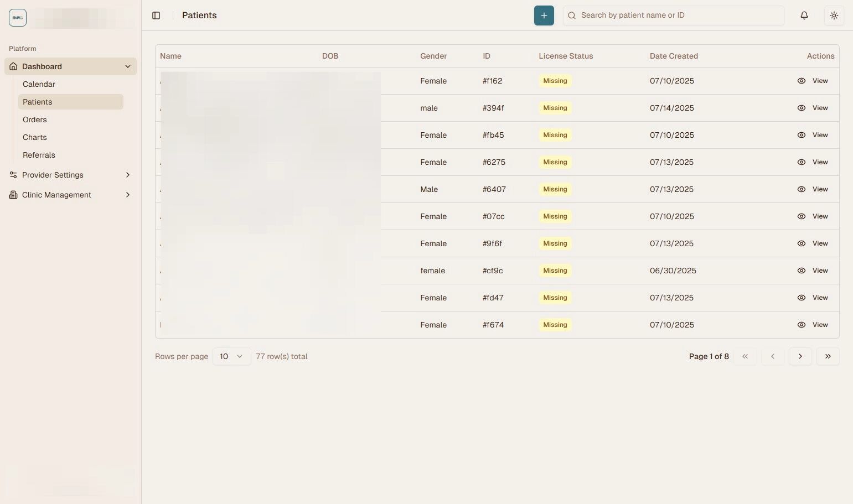Viewport: 853px width, 504px height.
Task: Open the rows per page dropdown
Action: coord(231,356)
